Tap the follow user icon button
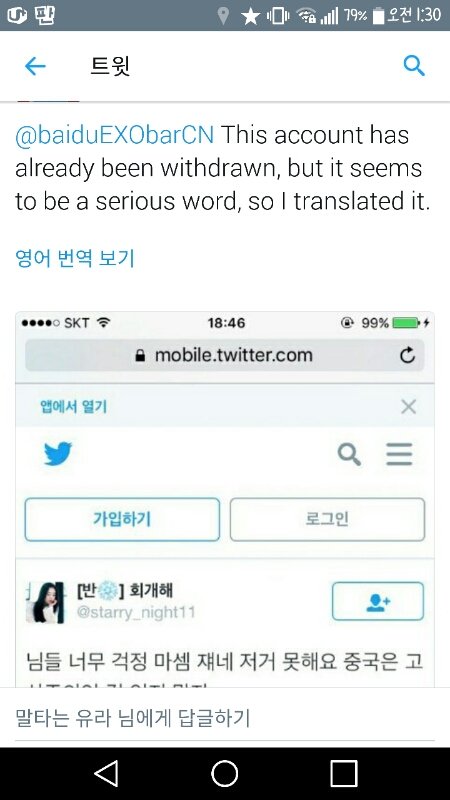 pyautogui.click(x=378, y=602)
